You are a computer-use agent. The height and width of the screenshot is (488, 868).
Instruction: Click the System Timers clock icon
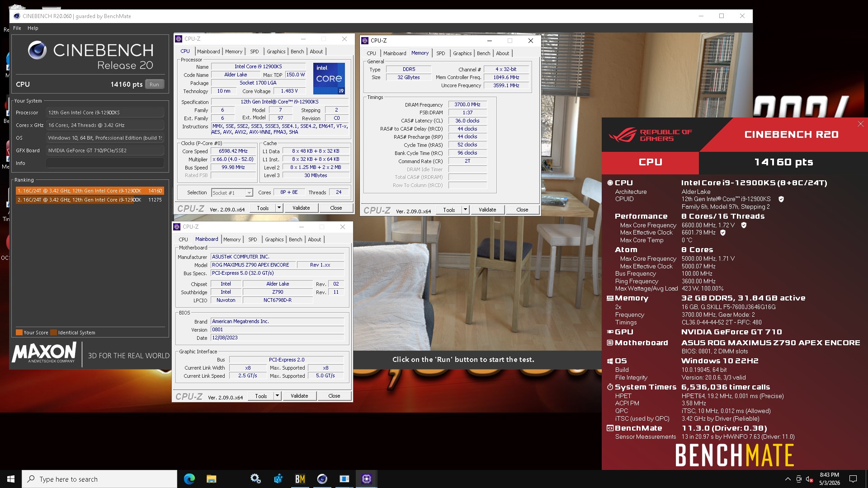click(610, 387)
